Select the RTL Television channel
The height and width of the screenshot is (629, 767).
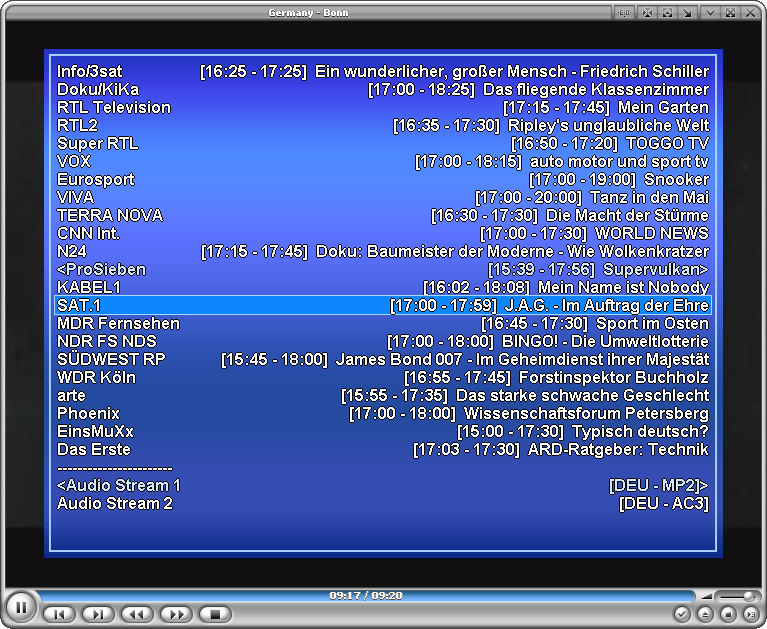383,108
